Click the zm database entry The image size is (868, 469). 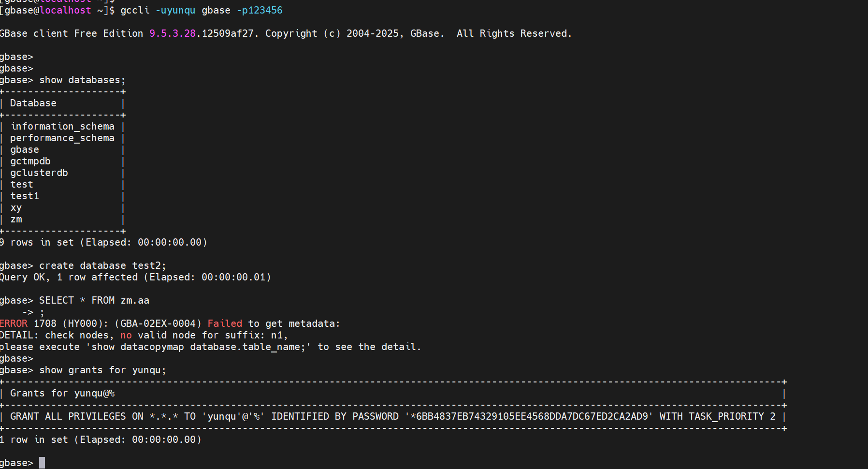pyautogui.click(x=16, y=220)
